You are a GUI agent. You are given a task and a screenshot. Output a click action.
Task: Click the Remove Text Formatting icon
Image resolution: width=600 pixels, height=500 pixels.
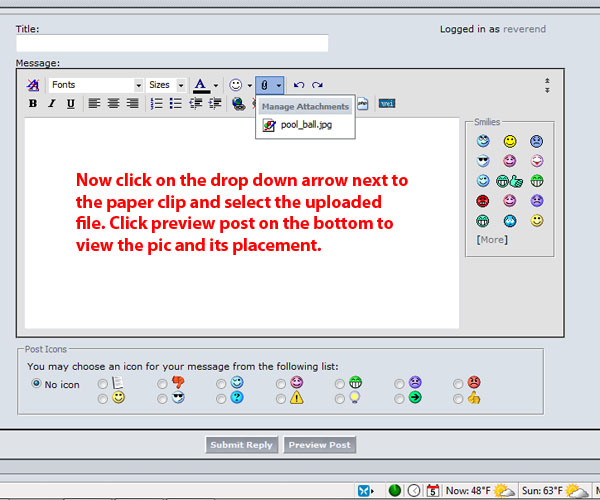(34, 85)
